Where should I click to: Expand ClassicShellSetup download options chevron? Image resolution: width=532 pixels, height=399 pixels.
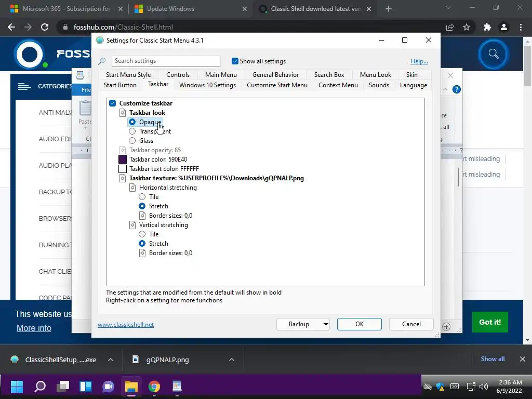[x=111, y=360]
